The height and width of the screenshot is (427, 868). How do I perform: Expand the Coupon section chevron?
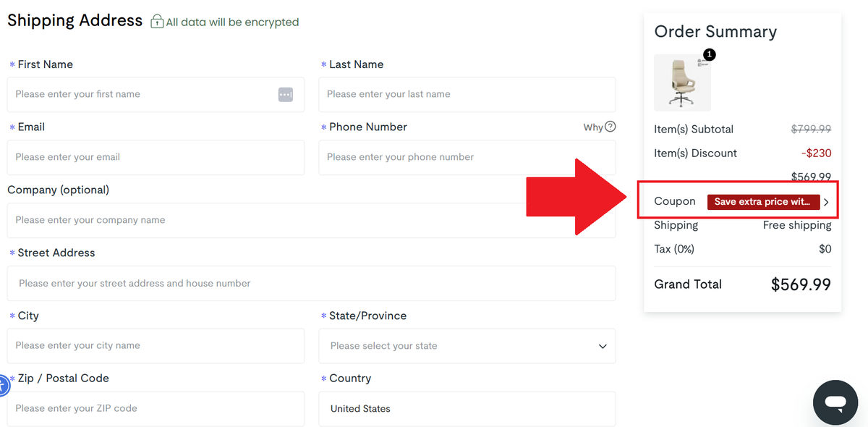(826, 202)
